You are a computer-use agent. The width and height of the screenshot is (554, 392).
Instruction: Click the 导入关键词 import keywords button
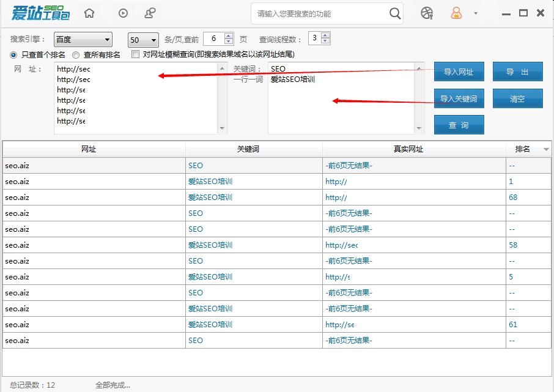(459, 98)
